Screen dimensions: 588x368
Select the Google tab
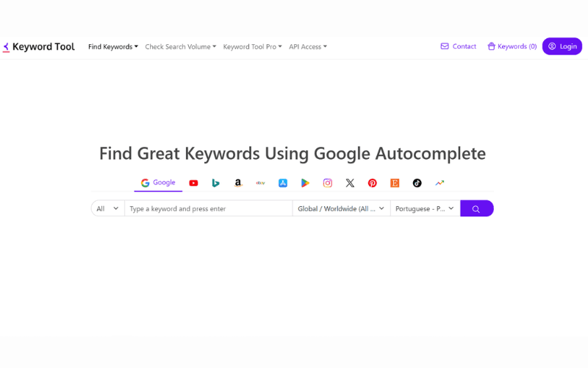[x=158, y=183]
